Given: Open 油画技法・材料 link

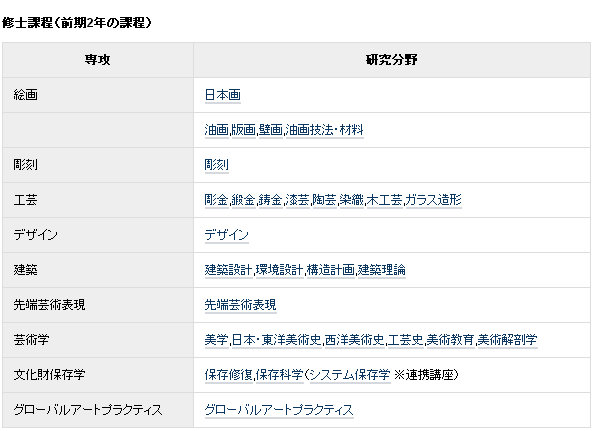Looking at the screenshot, I should click(325, 130).
